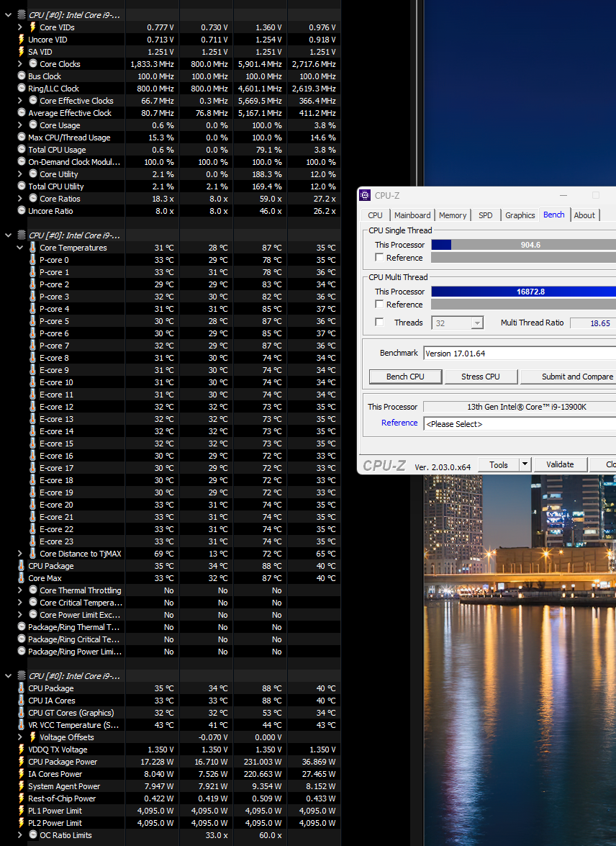Click the clock icon beside Bus Clock
Image resolution: width=616 pixels, height=846 pixels.
(x=22, y=76)
